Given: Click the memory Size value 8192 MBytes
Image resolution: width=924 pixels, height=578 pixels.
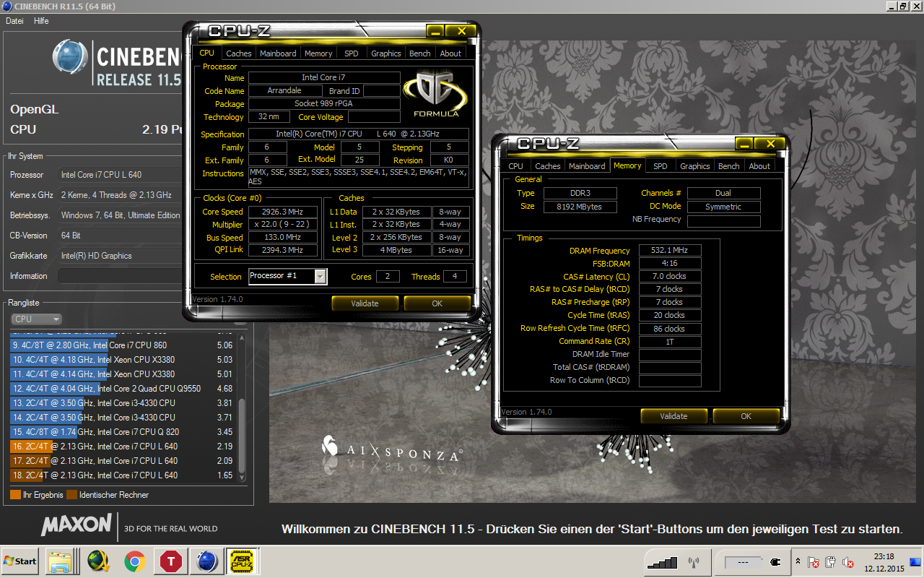Looking at the screenshot, I should [x=580, y=207].
